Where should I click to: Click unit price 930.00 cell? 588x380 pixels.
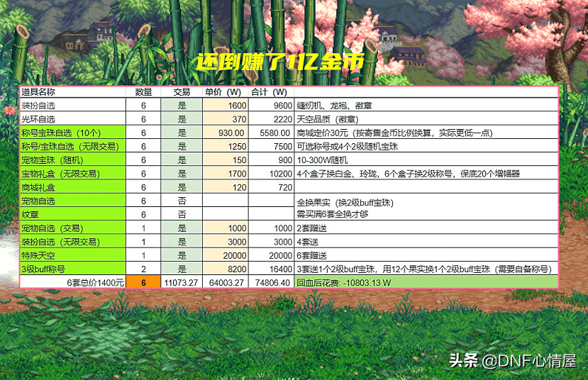tap(226, 133)
